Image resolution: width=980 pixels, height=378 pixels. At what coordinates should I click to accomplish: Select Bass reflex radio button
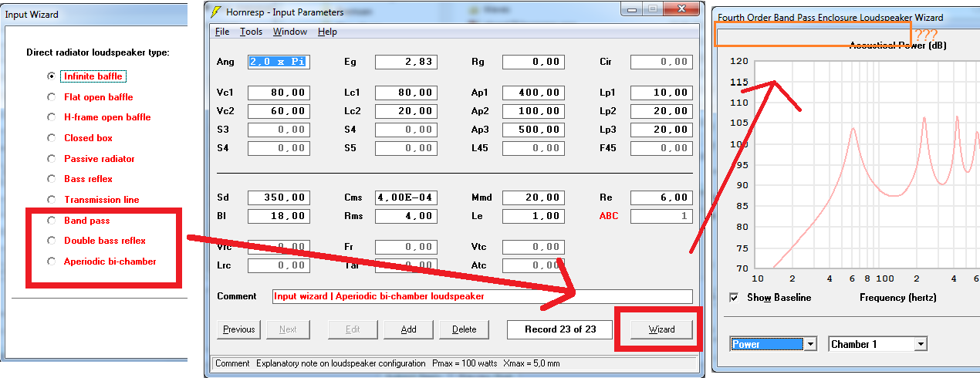pyautogui.click(x=52, y=179)
